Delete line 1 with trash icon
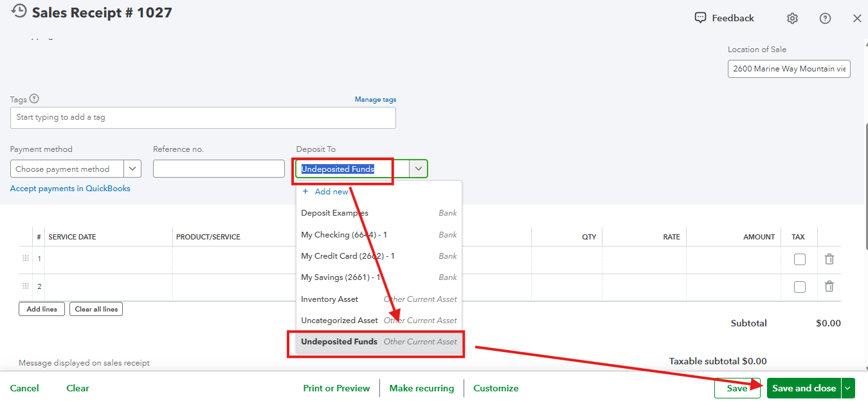This screenshot has width=868, height=401. tap(829, 259)
